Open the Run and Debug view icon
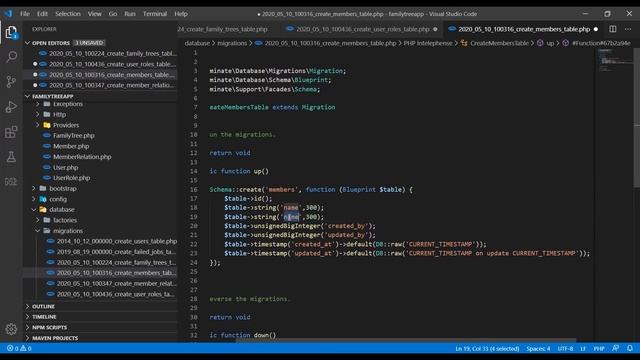 [x=11, y=107]
